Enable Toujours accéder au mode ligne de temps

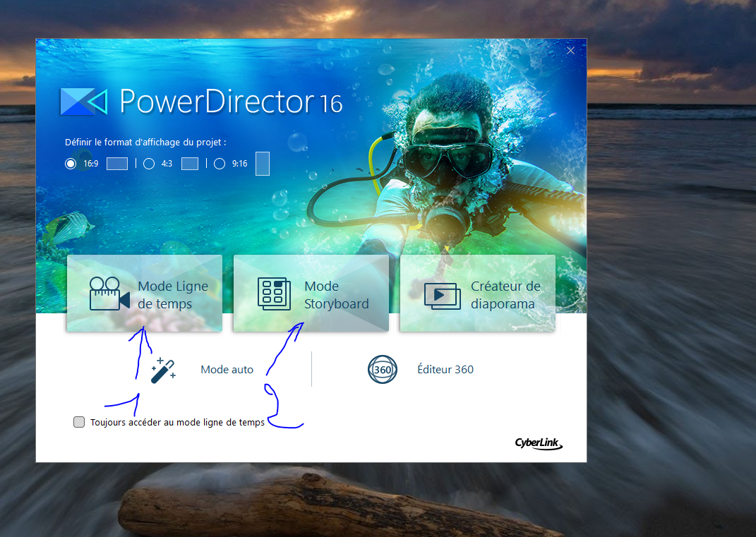79,422
